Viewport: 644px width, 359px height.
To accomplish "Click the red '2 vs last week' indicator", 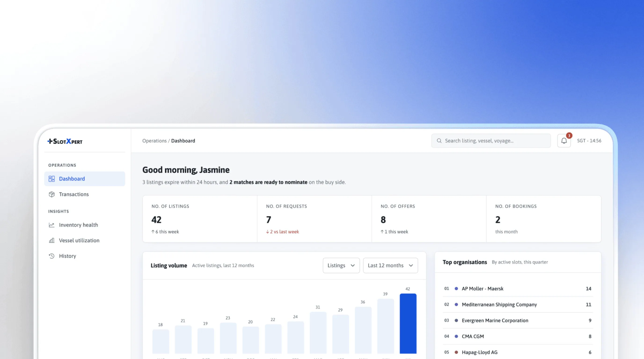I will (282, 232).
